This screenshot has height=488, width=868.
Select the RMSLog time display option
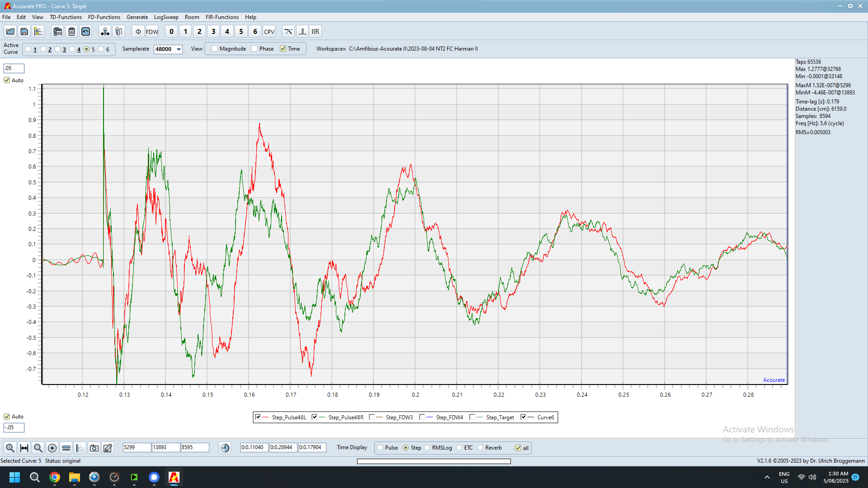click(x=427, y=448)
